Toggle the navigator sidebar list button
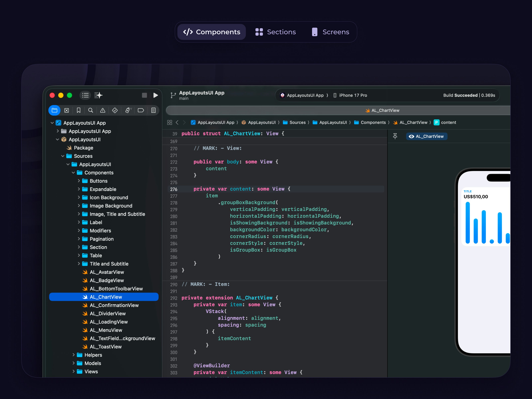The width and height of the screenshot is (532, 399). click(x=85, y=95)
